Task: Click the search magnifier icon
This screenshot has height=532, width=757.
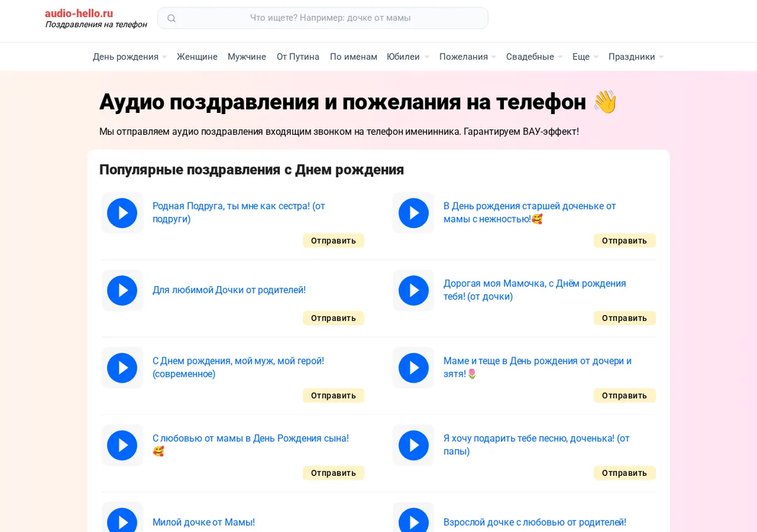Action: coord(172,18)
